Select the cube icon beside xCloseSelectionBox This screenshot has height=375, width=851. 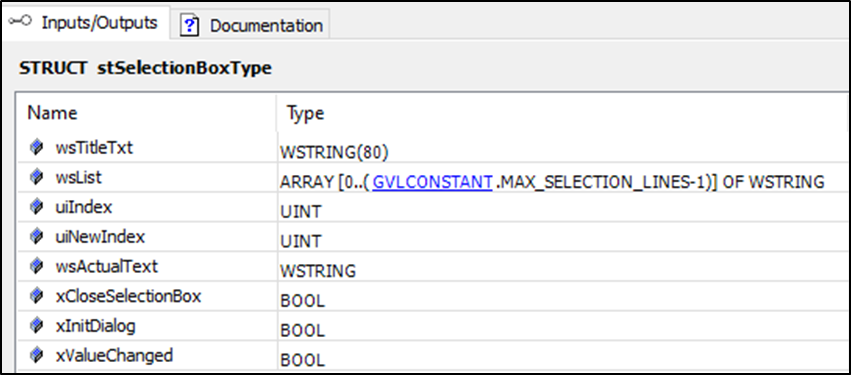click(36, 296)
